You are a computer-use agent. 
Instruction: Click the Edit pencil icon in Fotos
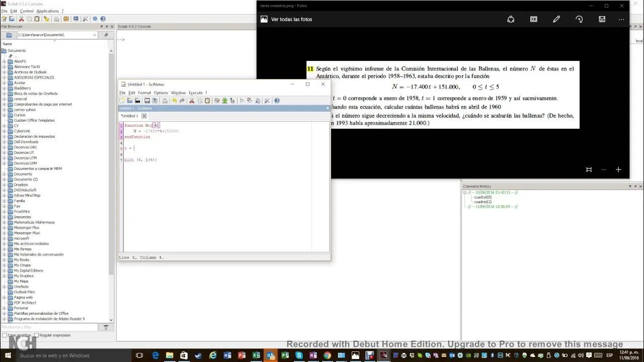coord(556,19)
